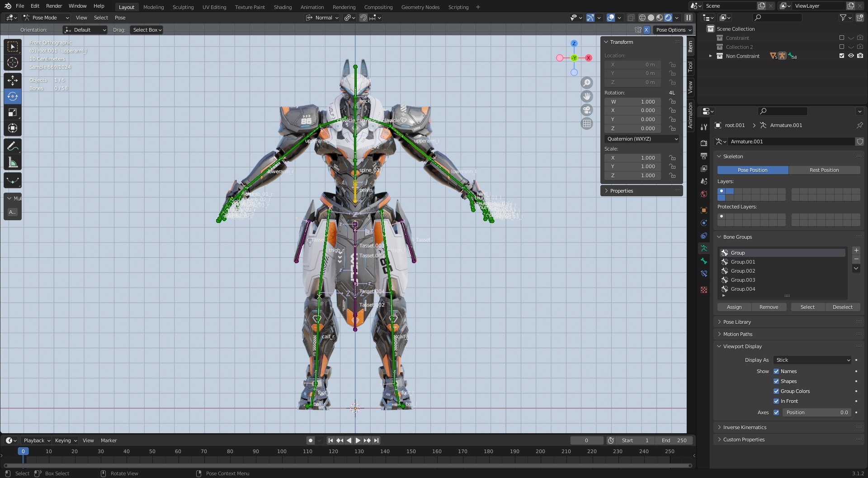Click Assign bone group button
Viewport: 868px width, 478px height.
734,307
